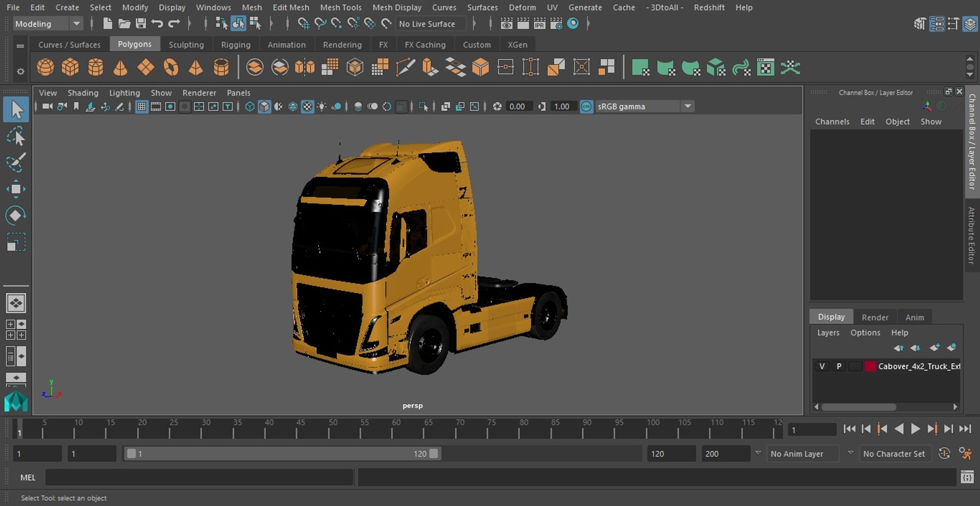This screenshot has height=506, width=980.
Task: Open the No Character Set dropdown
Action: pyautogui.click(x=895, y=453)
